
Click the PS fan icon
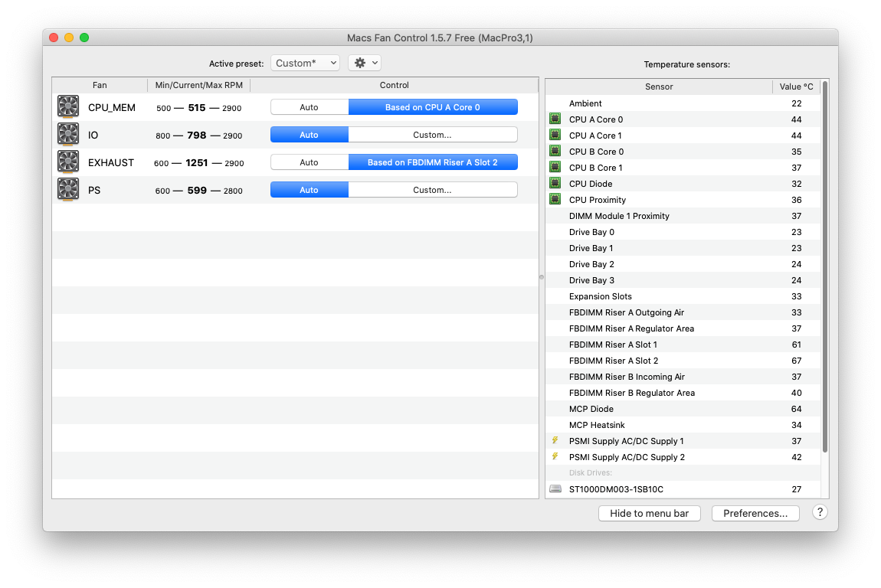point(68,189)
